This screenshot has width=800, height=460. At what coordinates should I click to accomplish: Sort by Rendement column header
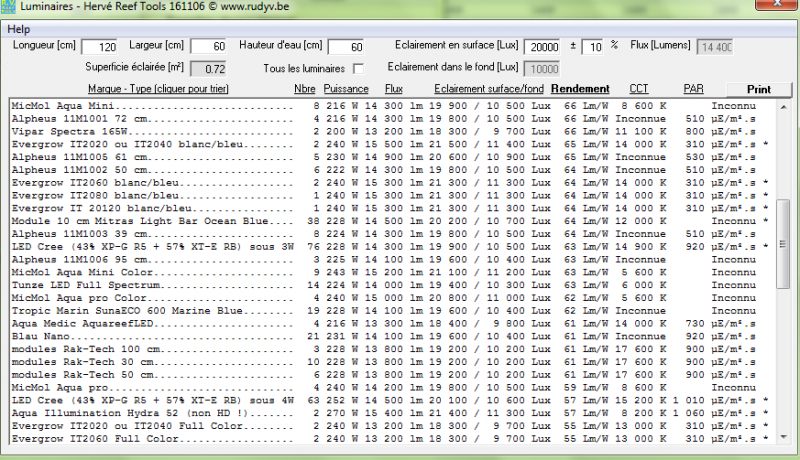(x=580, y=89)
